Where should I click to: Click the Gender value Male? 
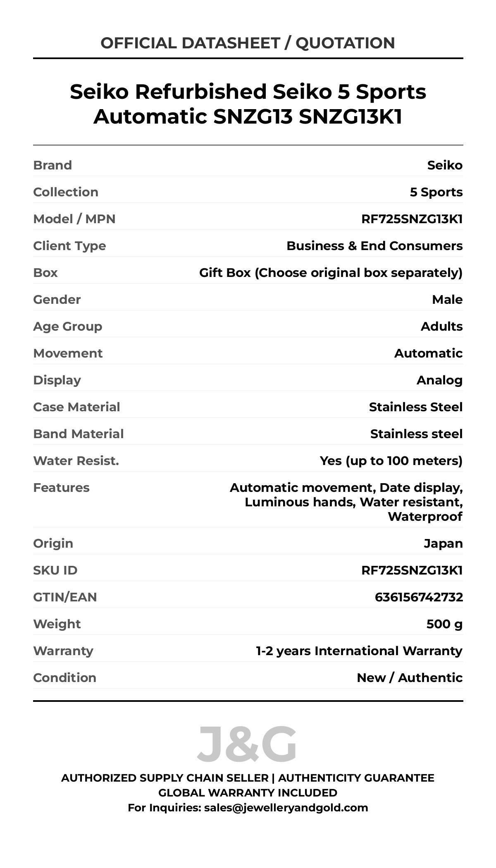(x=447, y=300)
